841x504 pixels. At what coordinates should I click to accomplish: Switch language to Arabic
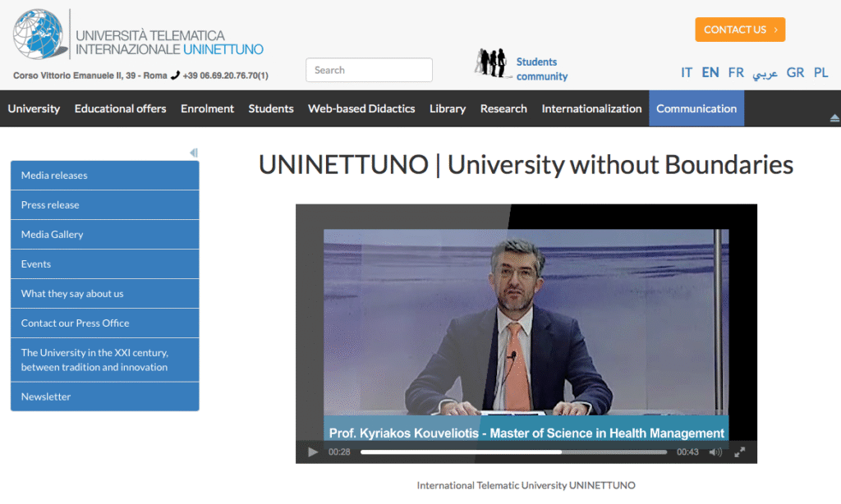pyautogui.click(x=765, y=73)
